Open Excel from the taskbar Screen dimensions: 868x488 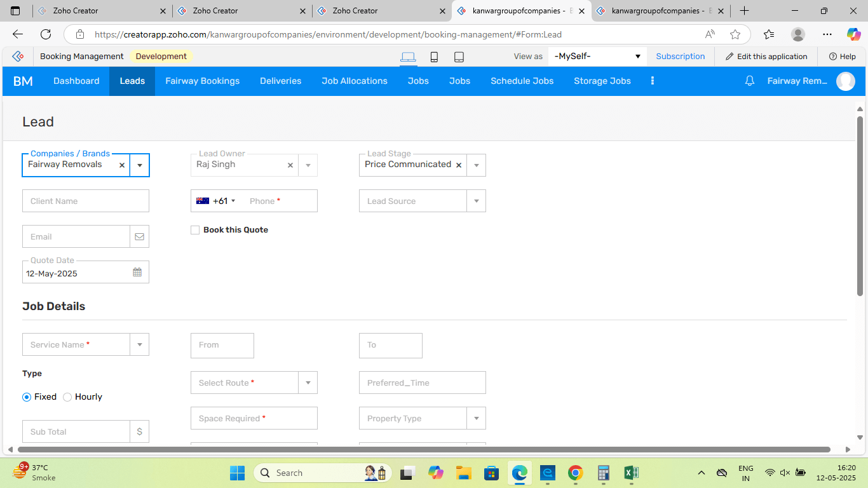click(631, 473)
